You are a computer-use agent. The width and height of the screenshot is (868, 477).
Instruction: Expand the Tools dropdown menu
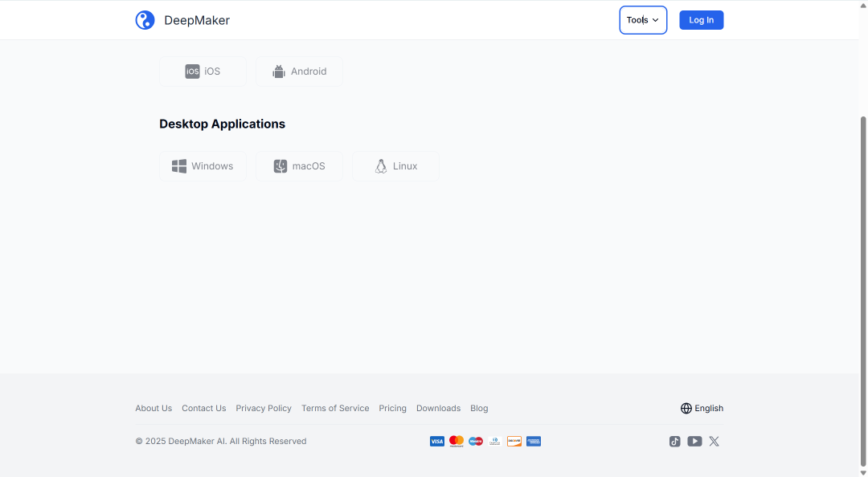(643, 20)
